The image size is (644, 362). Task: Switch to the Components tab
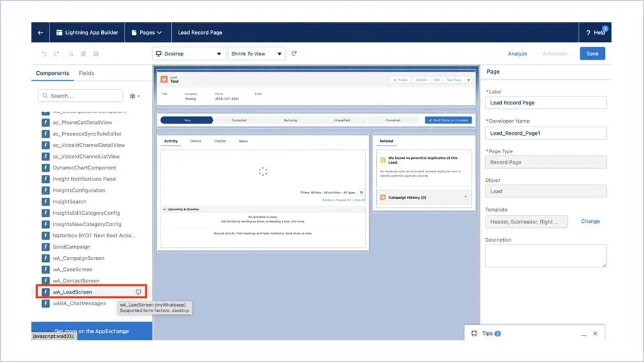pyautogui.click(x=53, y=73)
